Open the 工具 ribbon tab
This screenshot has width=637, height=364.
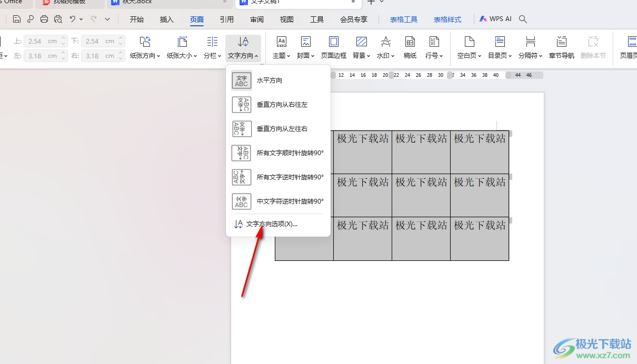(317, 19)
